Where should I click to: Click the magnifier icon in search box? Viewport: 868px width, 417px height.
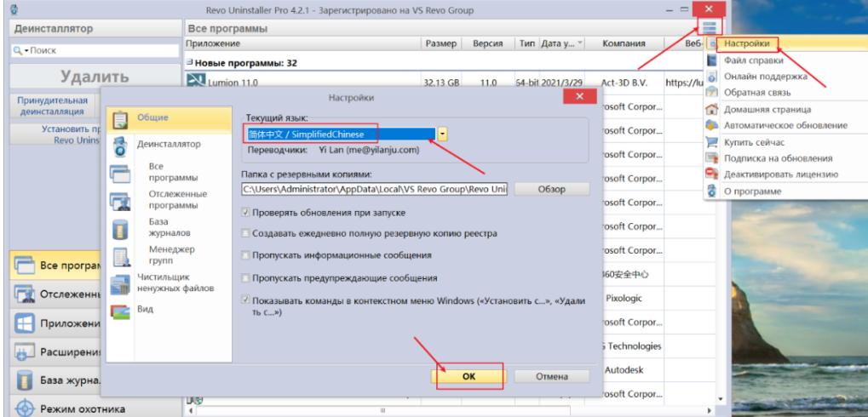(17, 50)
